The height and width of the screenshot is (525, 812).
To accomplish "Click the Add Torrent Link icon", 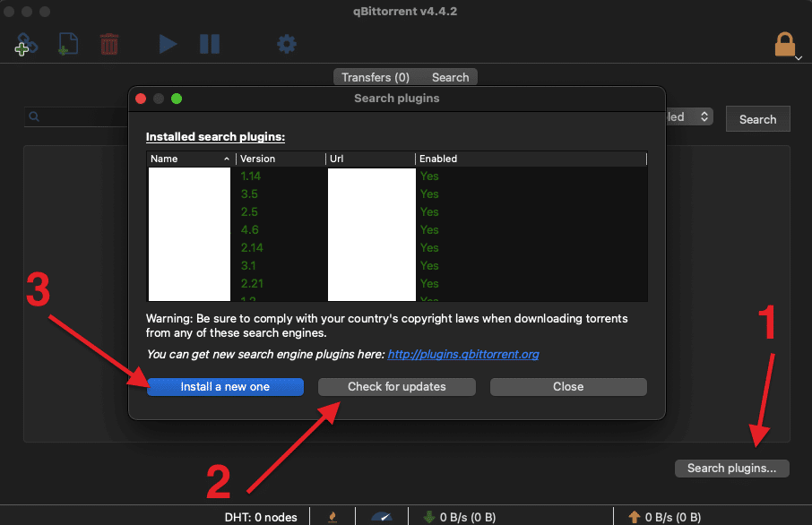I will 26,44.
